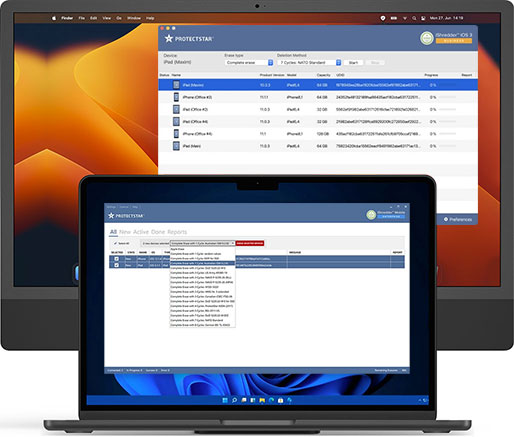
Task: Click the Protectstar star logo in Mac window
Action: pyautogui.click(x=169, y=39)
